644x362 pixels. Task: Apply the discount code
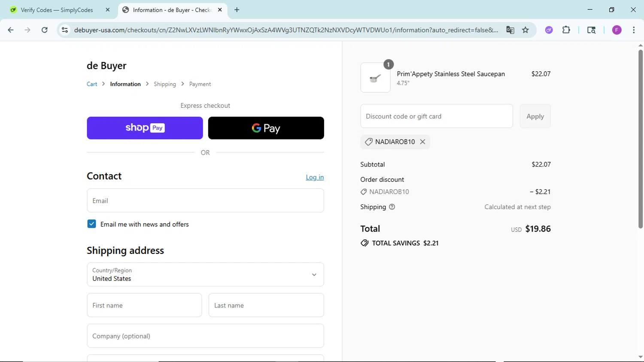tap(535, 116)
